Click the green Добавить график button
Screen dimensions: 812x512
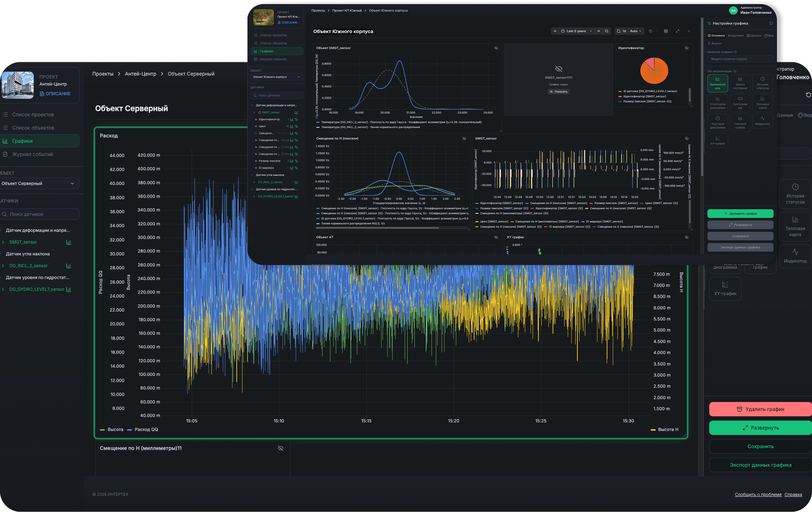(740, 214)
